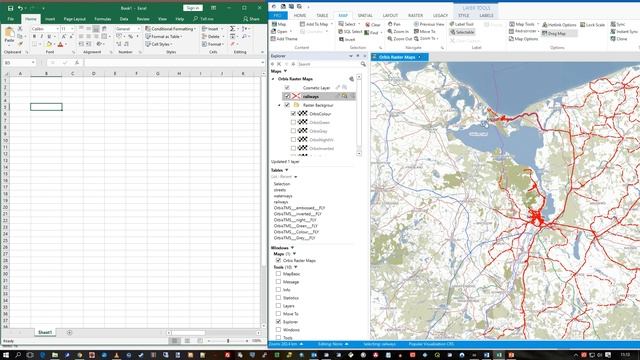Screen dimensions: 640x360
Task: Collapse the Tables section in Explorer
Action: pos(287,170)
